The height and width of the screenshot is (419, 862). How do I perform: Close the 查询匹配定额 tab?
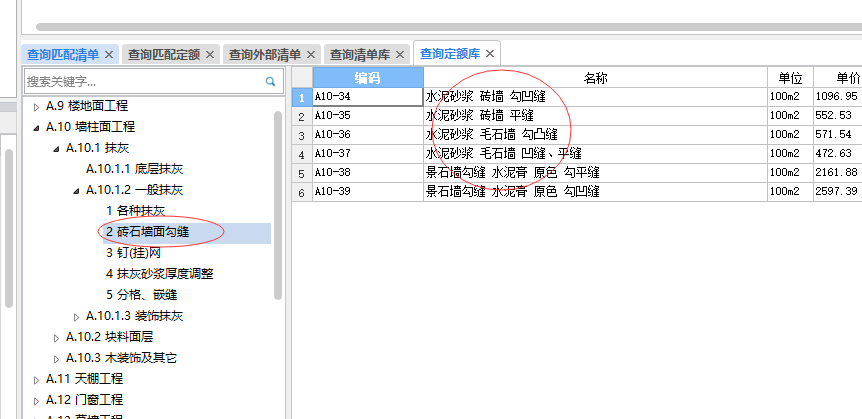point(209,54)
